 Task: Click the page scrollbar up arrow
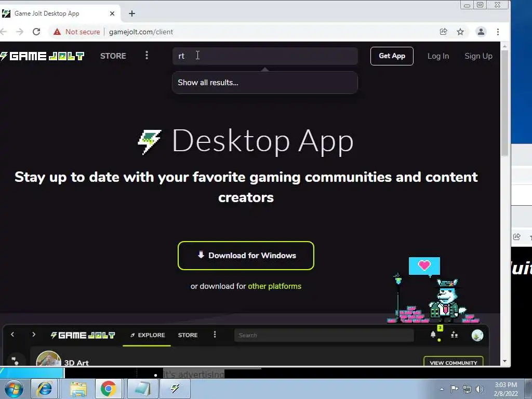point(504,46)
